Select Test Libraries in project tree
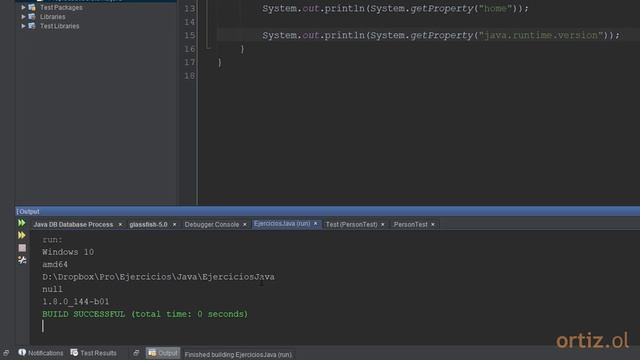This screenshot has width=640, height=360. pos(60,26)
